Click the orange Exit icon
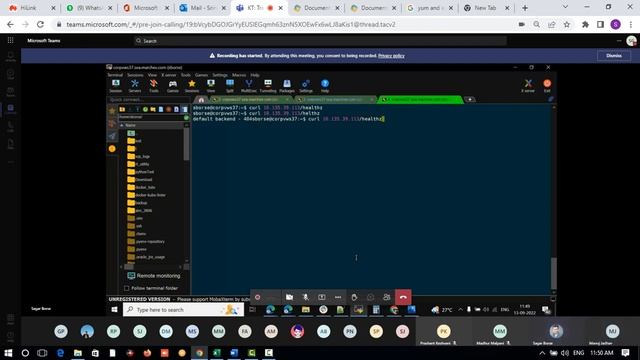 click(547, 86)
